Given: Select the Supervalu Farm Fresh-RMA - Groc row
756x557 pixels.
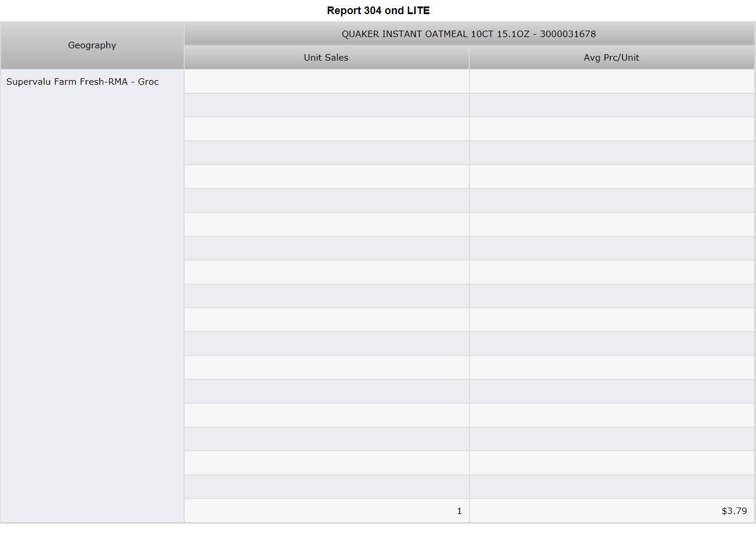Looking at the screenshot, I should (92, 296).
